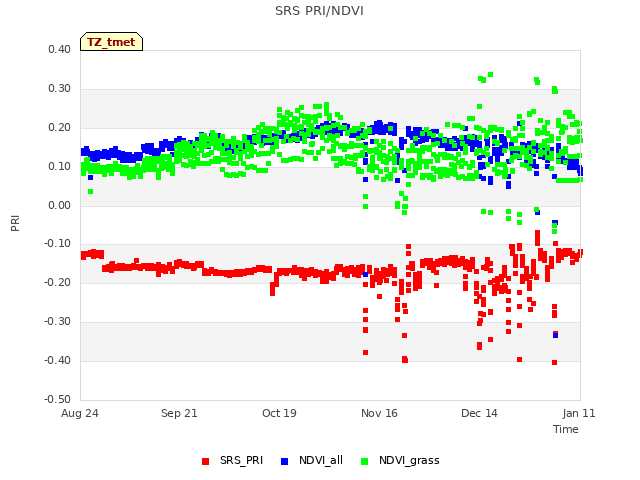Click the -0.50 y-axis tick label
640x480 pixels.
[58, 400]
